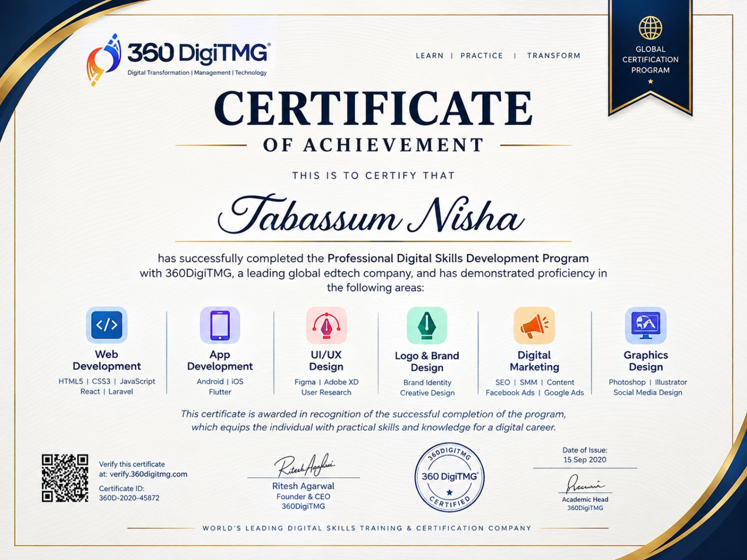Screen dimensions: 747x560
Task: Click the THIS IS TO CERTIFY THAT line
Action: pyautogui.click(x=373, y=175)
